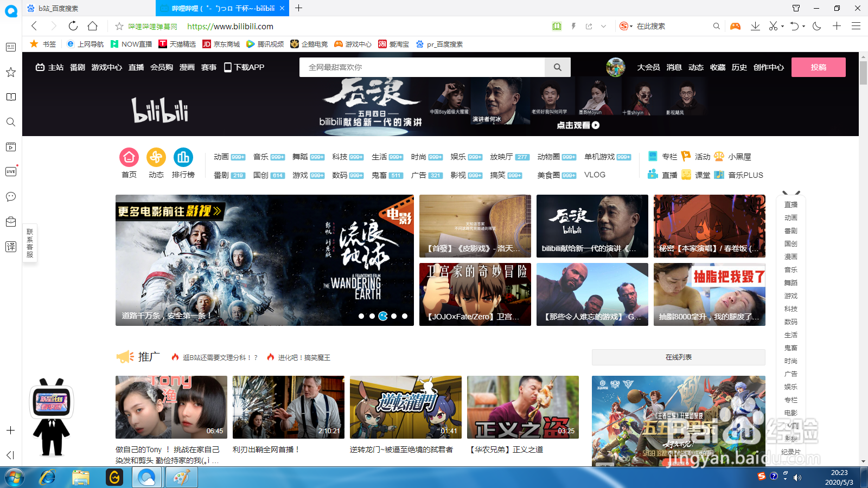Open the JOJO×Fate/Zero video thumbnail
The image size is (868, 488).
point(475,294)
